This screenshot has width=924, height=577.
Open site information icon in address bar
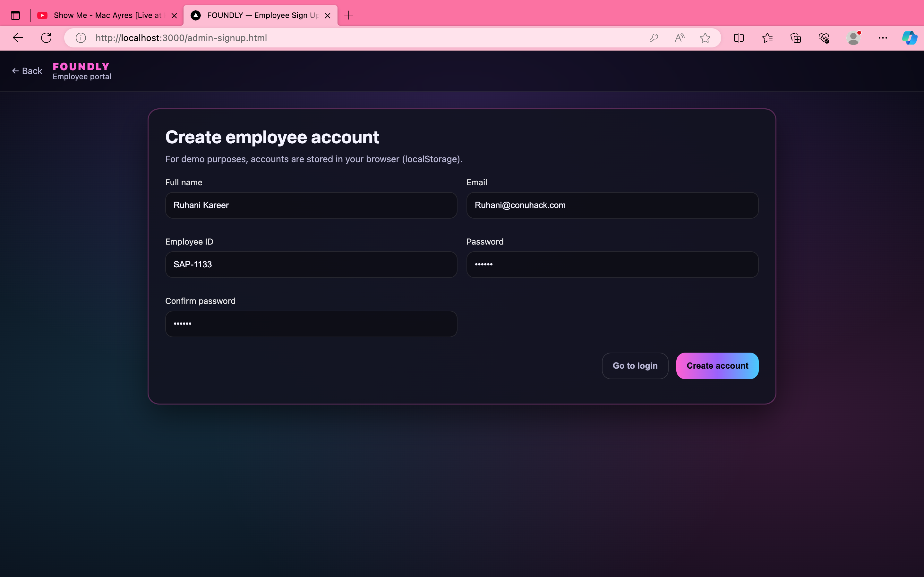coord(81,38)
